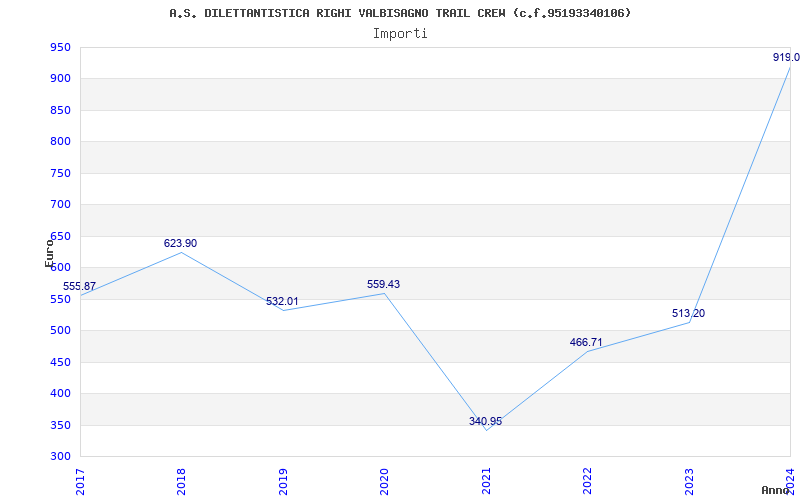Select the 919.0 data label
The image size is (800, 500).
click(786, 57)
